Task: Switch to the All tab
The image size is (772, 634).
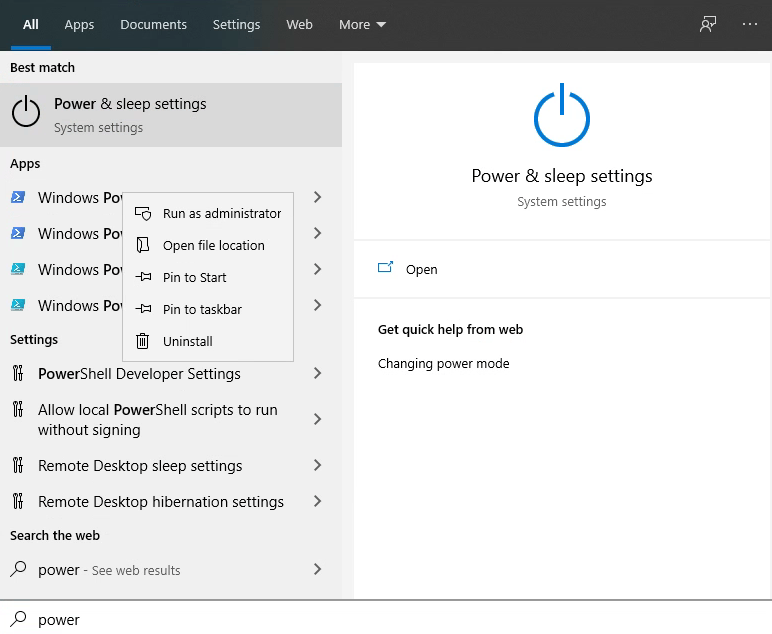Action: [31, 25]
